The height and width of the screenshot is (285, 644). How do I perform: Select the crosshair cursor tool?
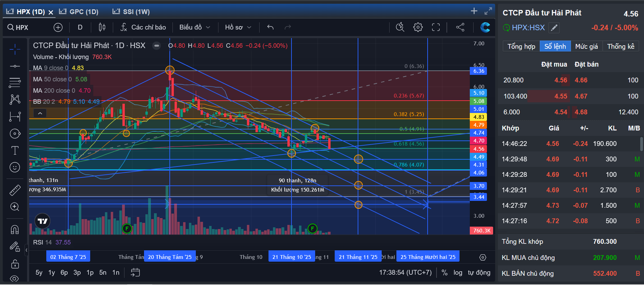click(15, 49)
